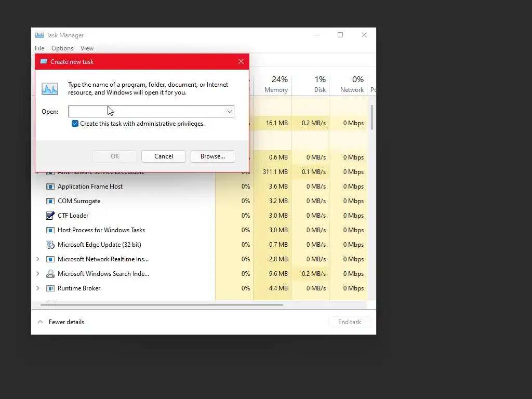Uncheck Create this task with administrative privileges
Viewport: 532px width, 399px height.
pos(75,124)
